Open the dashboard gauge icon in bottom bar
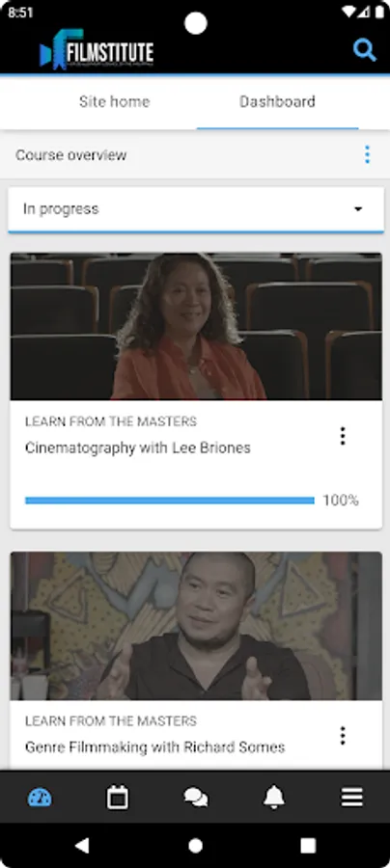This screenshot has height=868, width=390. (40, 798)
